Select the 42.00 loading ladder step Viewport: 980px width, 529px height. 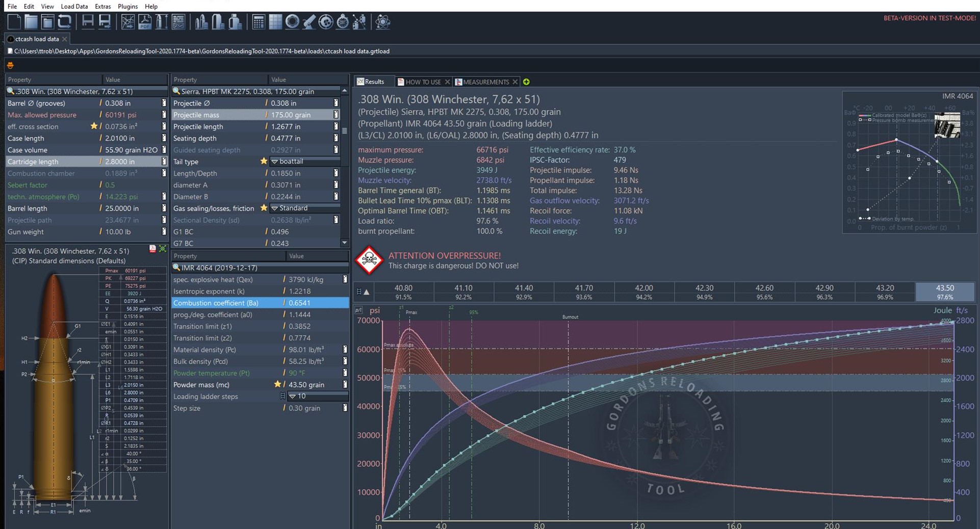point(644,292)
